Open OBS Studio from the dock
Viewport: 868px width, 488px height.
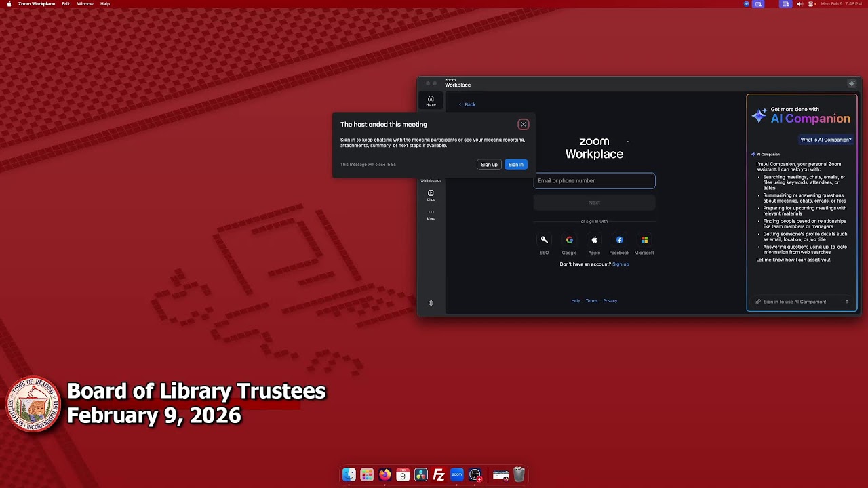point(475,475)
